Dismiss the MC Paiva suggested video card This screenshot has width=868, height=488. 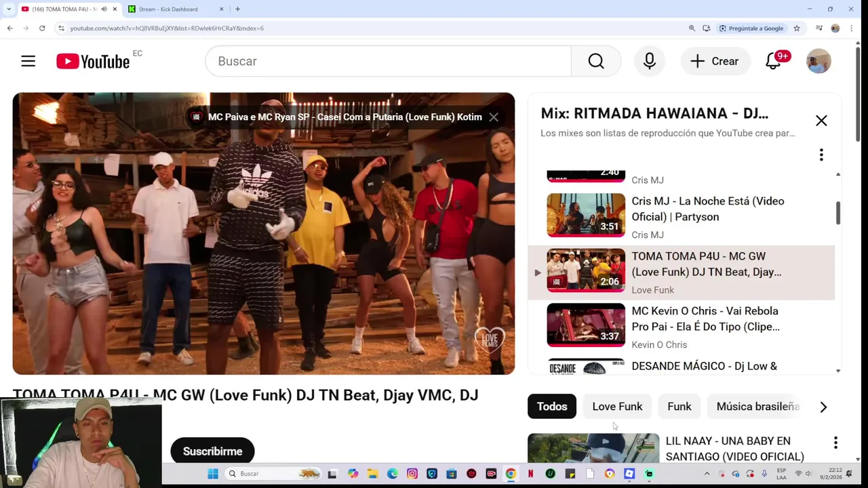[494, 117]
